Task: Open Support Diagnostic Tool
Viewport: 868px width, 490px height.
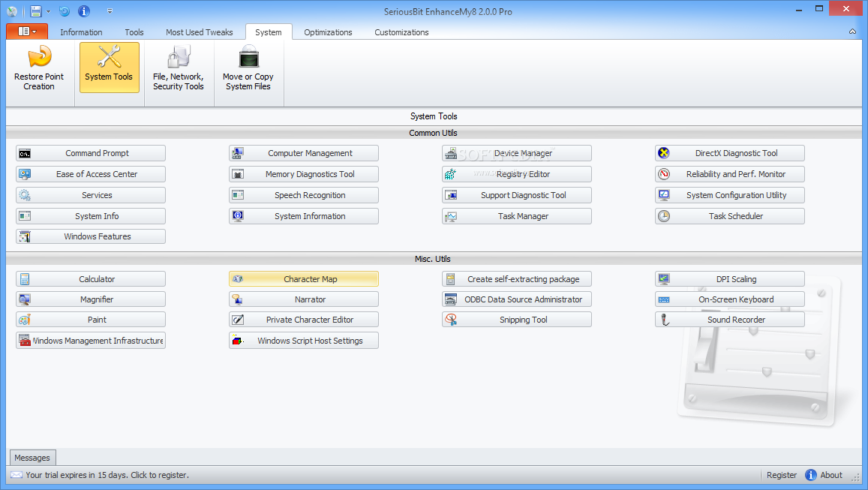Action: click(517, 195)
